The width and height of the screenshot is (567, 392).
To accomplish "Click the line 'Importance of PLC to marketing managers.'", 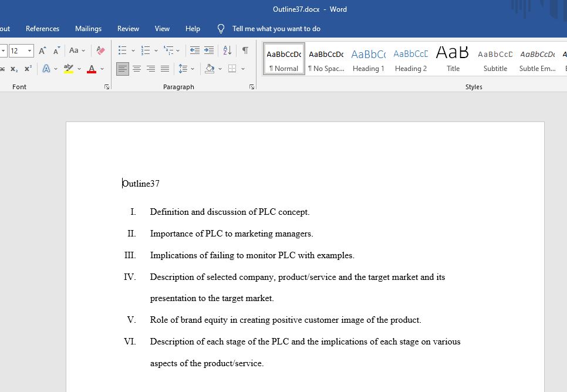I will pos(231,234).
